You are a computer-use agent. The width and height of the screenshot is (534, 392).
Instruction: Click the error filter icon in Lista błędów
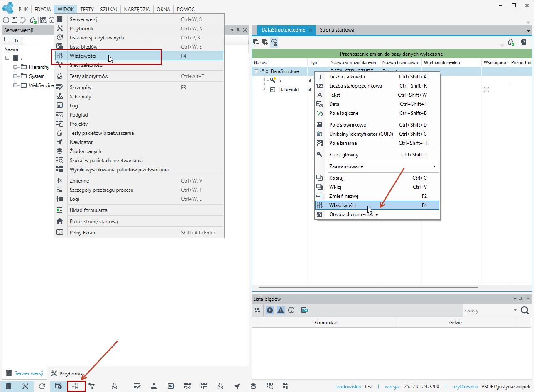(270, 310)
